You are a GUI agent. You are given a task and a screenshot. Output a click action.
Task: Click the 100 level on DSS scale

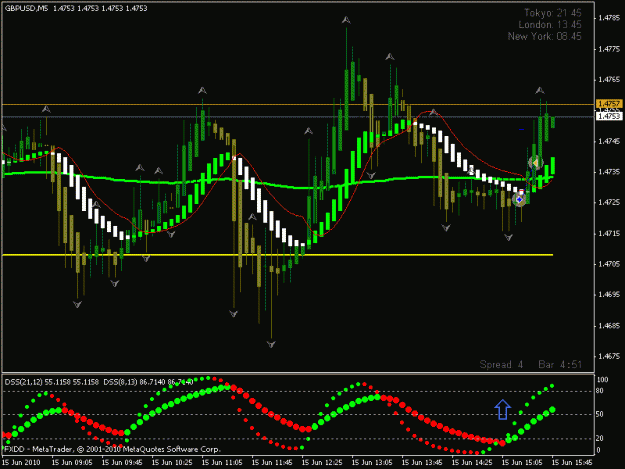602,379
